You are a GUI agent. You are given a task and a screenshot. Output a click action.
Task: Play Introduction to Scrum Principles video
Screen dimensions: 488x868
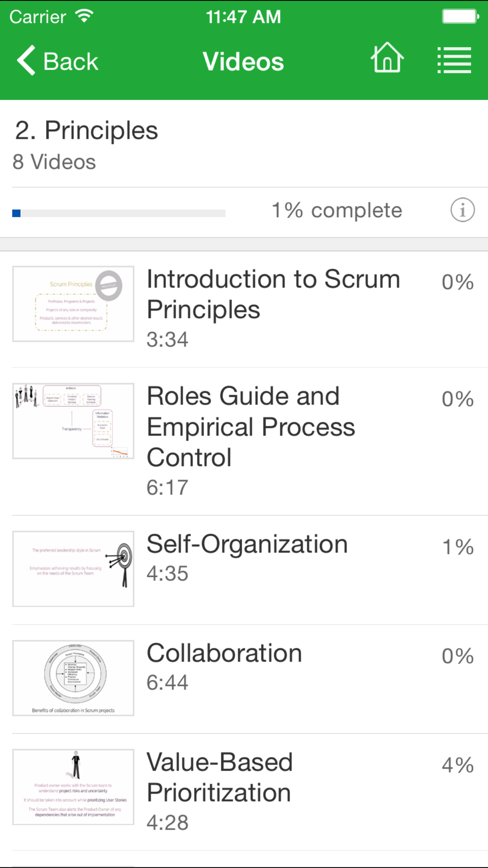click(x=273, y=294)
